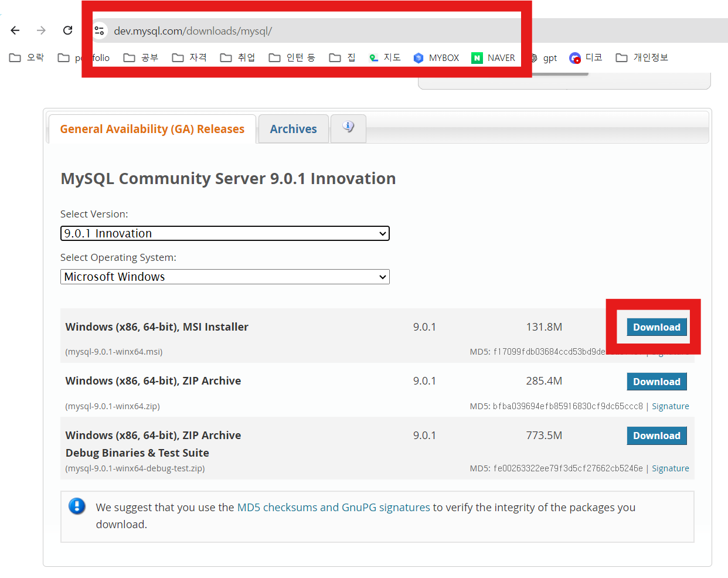Image resolution: width=728 pixels, height=578 pixels.
Task: Open the 개인정보 bookmark folder
Action: tap(642, 57)
